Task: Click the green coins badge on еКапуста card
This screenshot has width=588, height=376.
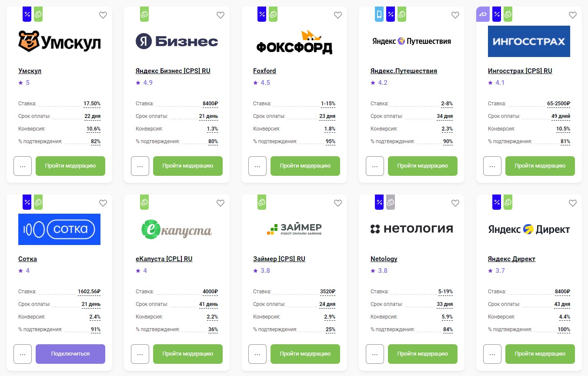Action: [x=144, y=202]
